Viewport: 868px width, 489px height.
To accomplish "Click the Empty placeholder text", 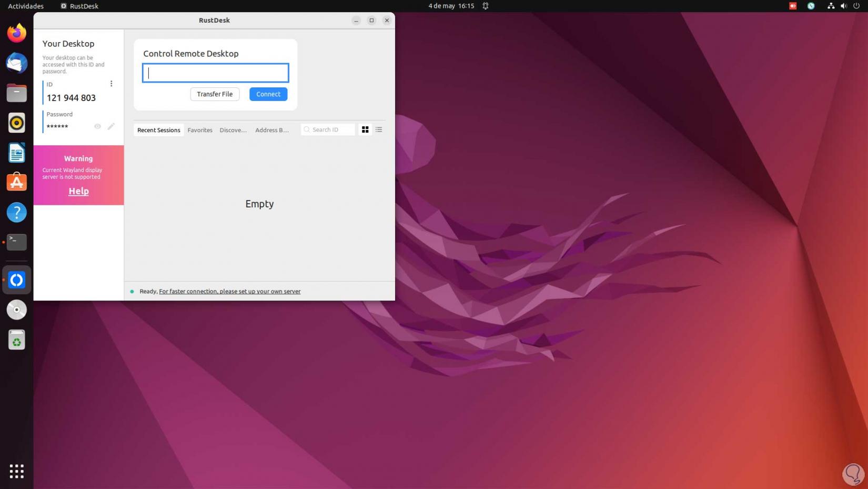I will tap(259, 204).
